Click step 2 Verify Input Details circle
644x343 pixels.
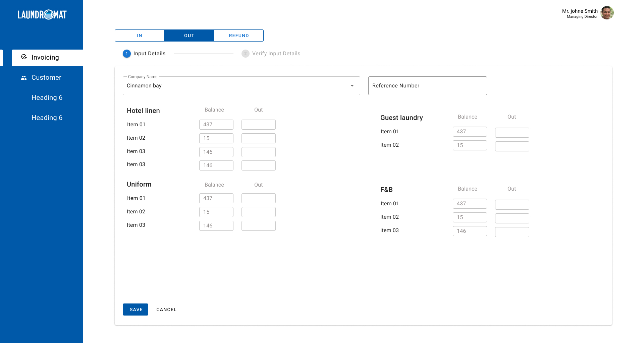[245, 53]
